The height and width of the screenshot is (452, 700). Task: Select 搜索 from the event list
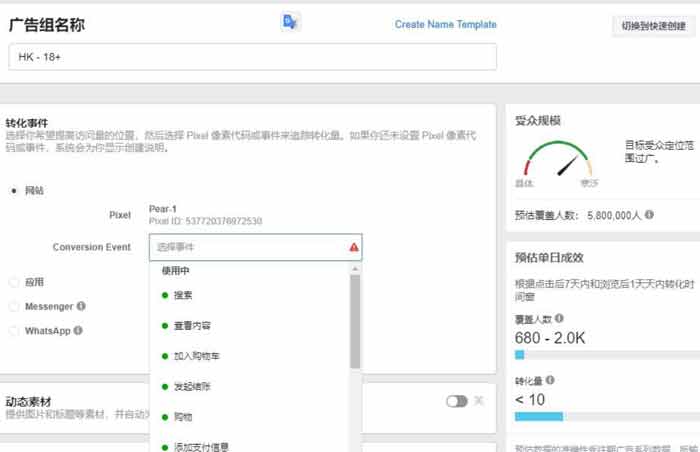click(x=184, y=296)
